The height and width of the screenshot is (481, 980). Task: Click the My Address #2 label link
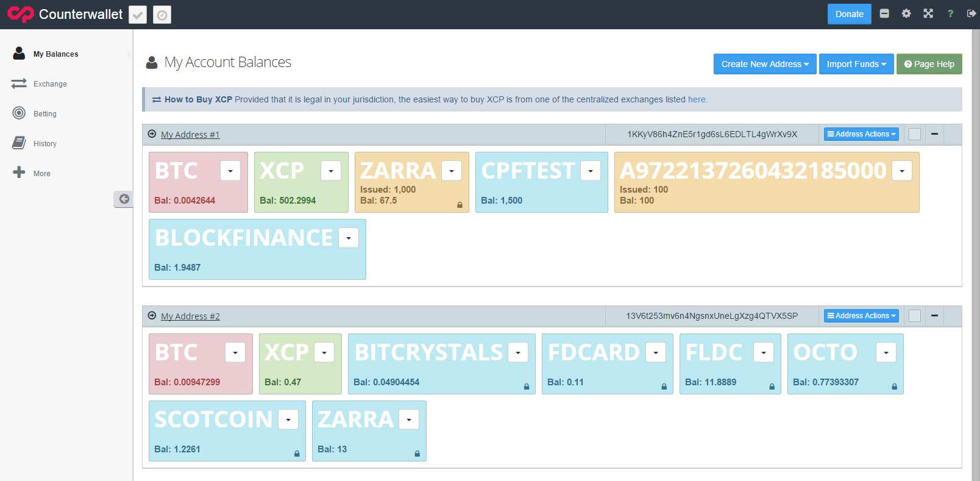(x=190, y=316)
